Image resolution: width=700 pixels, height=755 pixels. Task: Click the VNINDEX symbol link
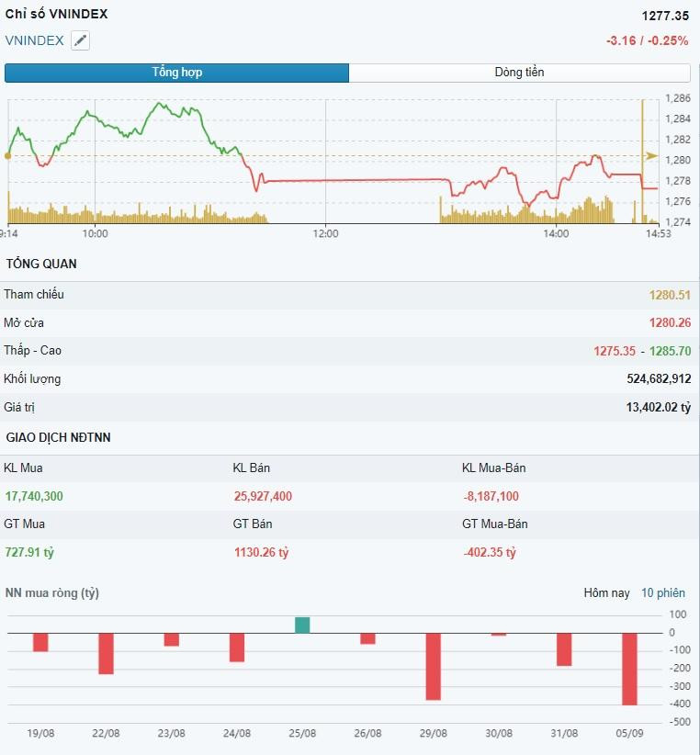[34, 40]
